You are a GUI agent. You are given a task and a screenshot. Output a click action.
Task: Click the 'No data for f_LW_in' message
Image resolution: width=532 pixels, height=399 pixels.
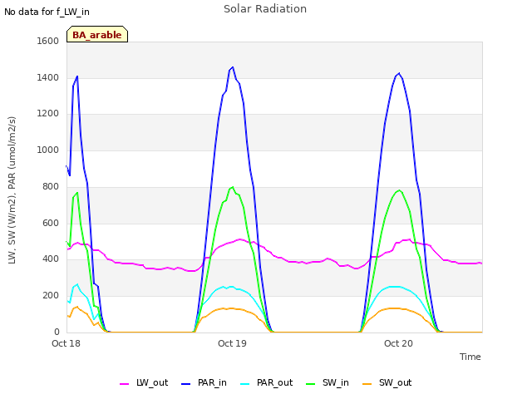point(47,12)
